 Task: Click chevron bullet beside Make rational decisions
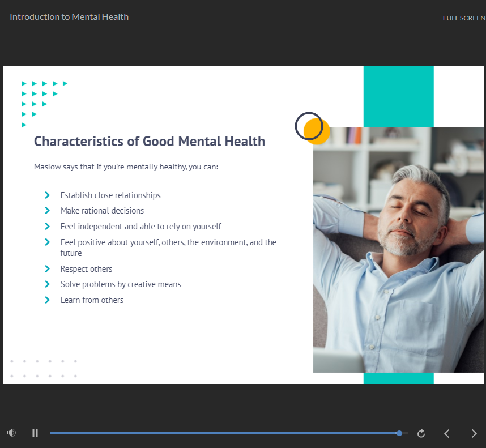pyautogui.click(x=48, y=211)
